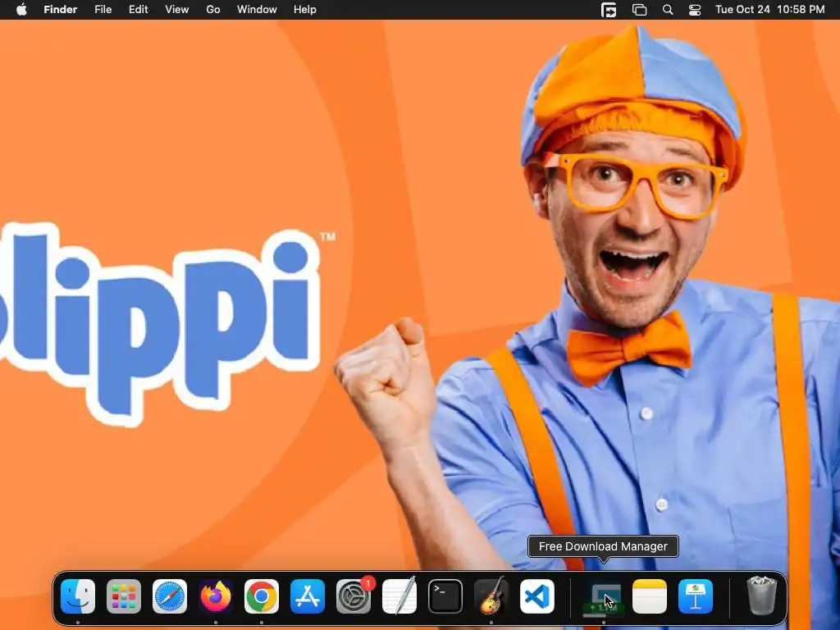Viewport: 840px width, 630px height.
Task: Click the Stage Manager windows icon in menu bar
Action: tap(639, 10)
